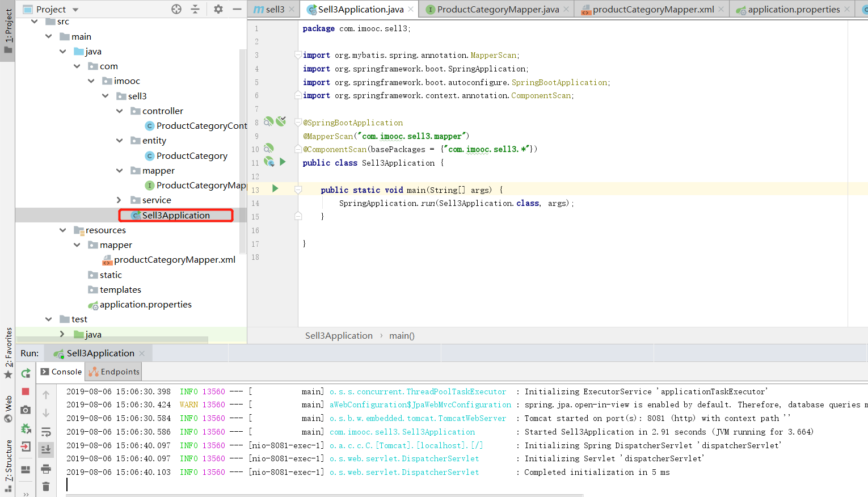Open Project panel settings gear
The width and height of the screenshot is (868, 497).
click(x=218, y=9)
